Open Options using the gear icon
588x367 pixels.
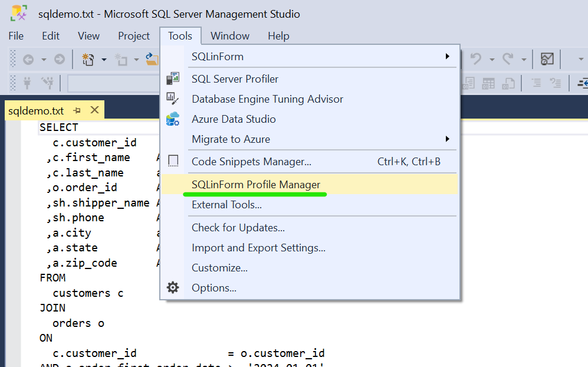point(173,287)
